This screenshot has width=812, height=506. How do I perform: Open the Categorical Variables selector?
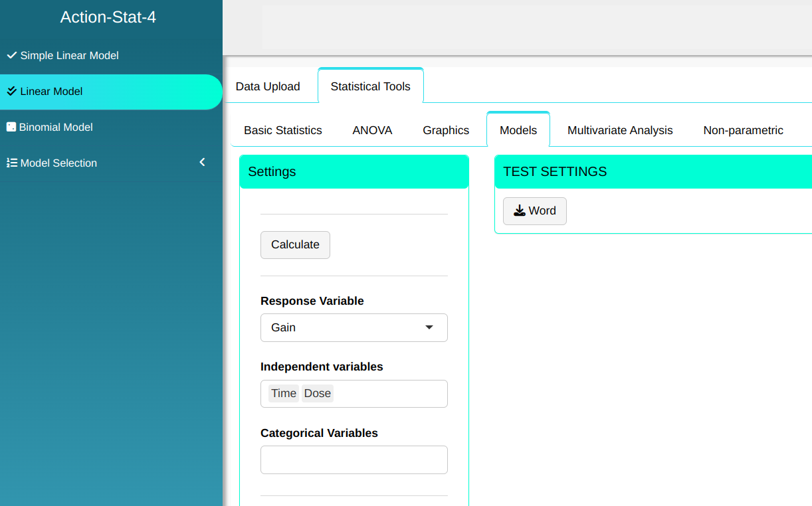click(354, 460)
